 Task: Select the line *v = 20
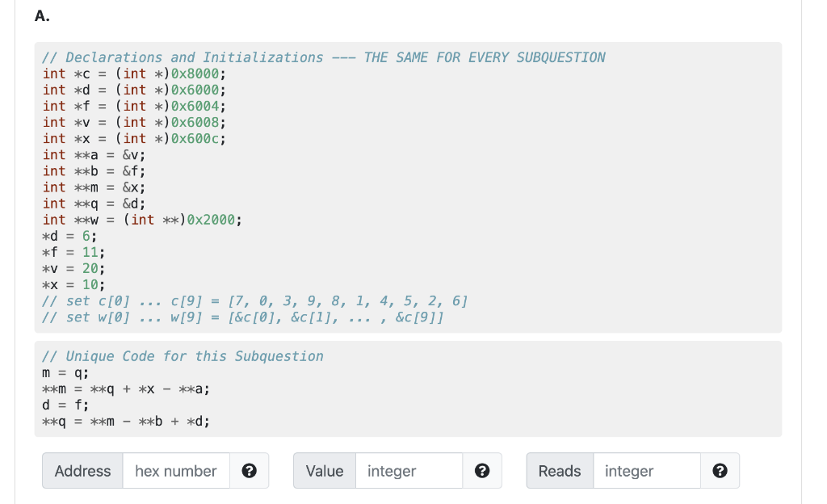point(73,267)
